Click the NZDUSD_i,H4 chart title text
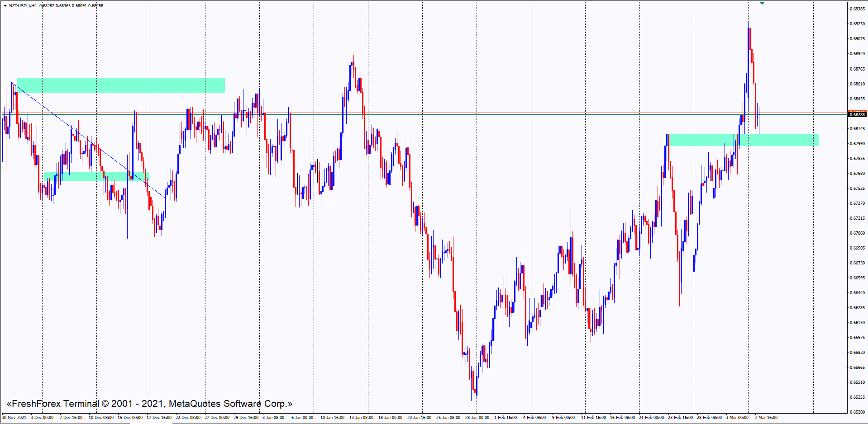The image size is (868, 424). click(23, 6)
